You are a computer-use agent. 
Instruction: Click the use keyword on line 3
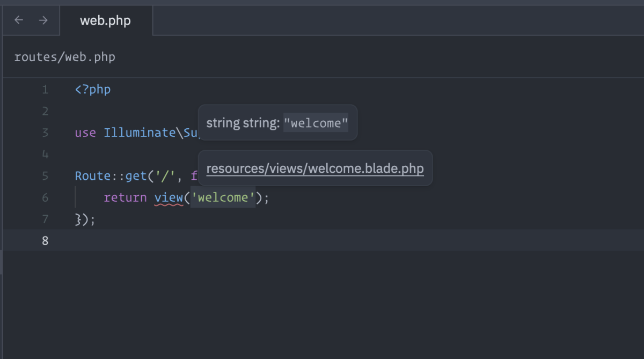point(85,133)
